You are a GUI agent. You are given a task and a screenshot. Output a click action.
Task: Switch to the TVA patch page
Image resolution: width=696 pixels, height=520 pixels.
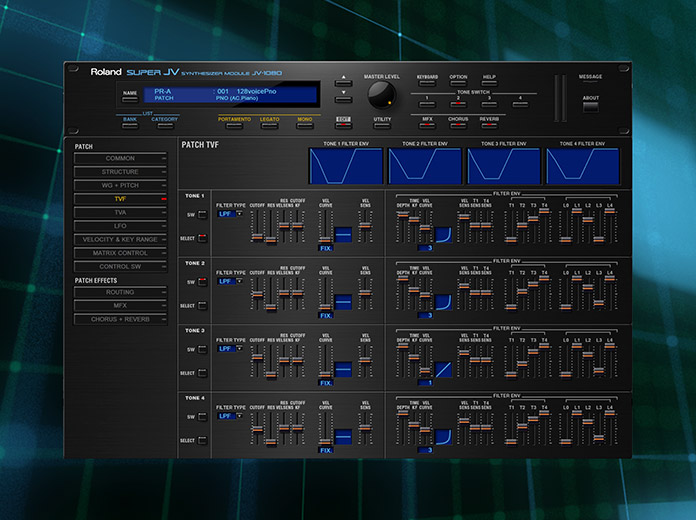tap(120, 213)
